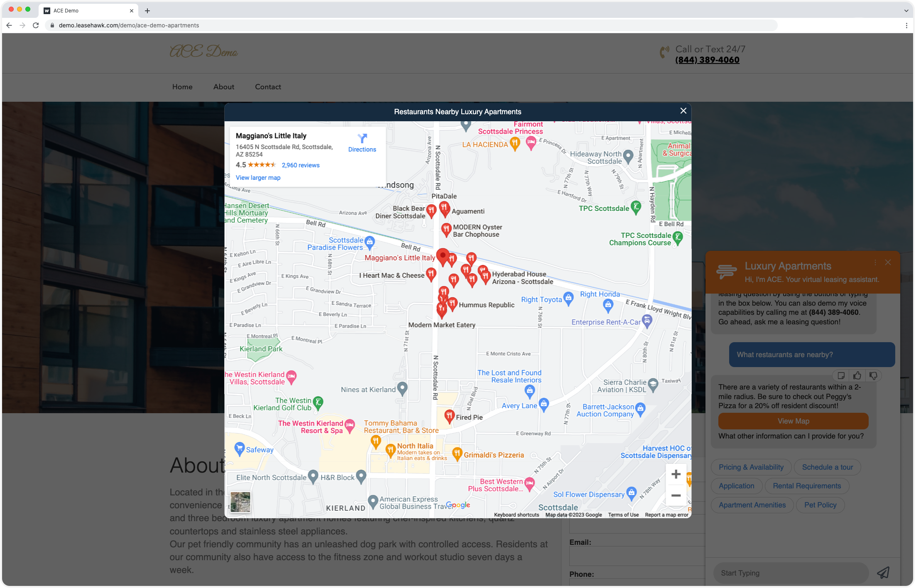Click View larger map link
Image resolution: width=916 pixels, height=588 pixels.
pos(258,178)
